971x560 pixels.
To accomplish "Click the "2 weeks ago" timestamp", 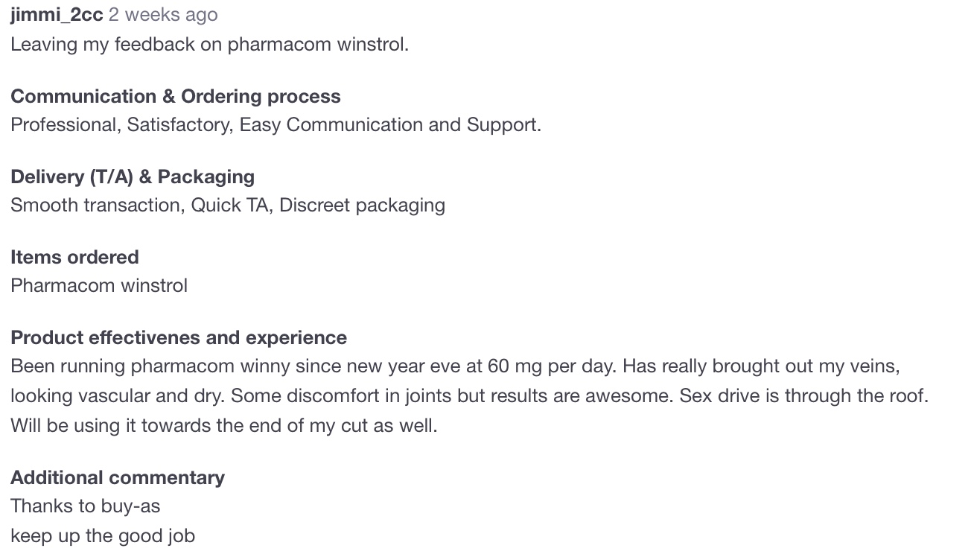I will tap(163, 15).
